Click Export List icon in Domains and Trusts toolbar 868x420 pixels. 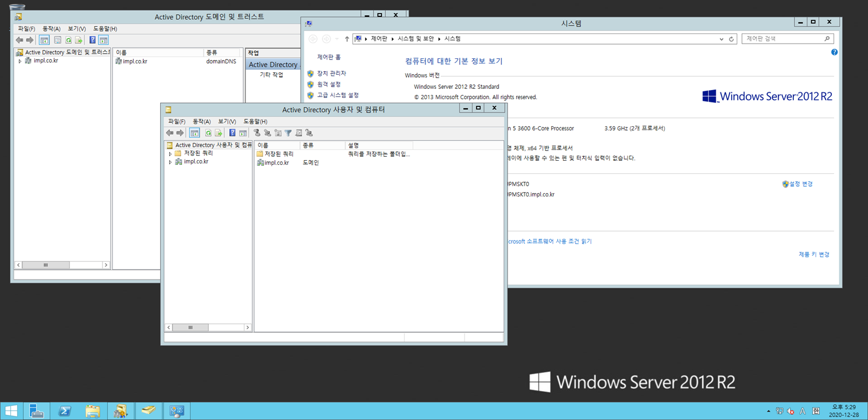79,40
